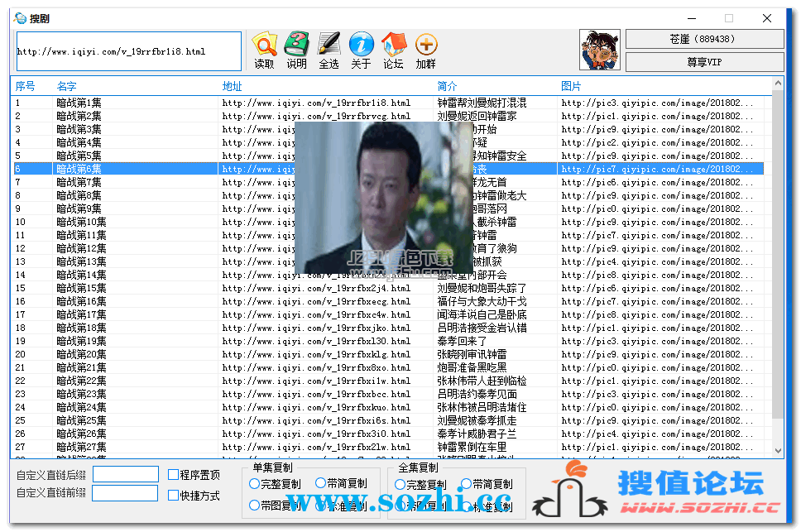Viewport: 801px width, 532px height.
Task: Select the 暗战第18集 name cell
Action: pyautogui.click(x=81, y=328)
